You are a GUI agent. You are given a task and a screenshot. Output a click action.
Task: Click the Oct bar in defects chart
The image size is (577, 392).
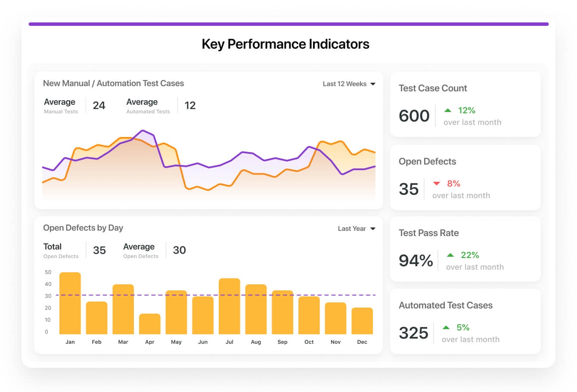tap(309, 315)
